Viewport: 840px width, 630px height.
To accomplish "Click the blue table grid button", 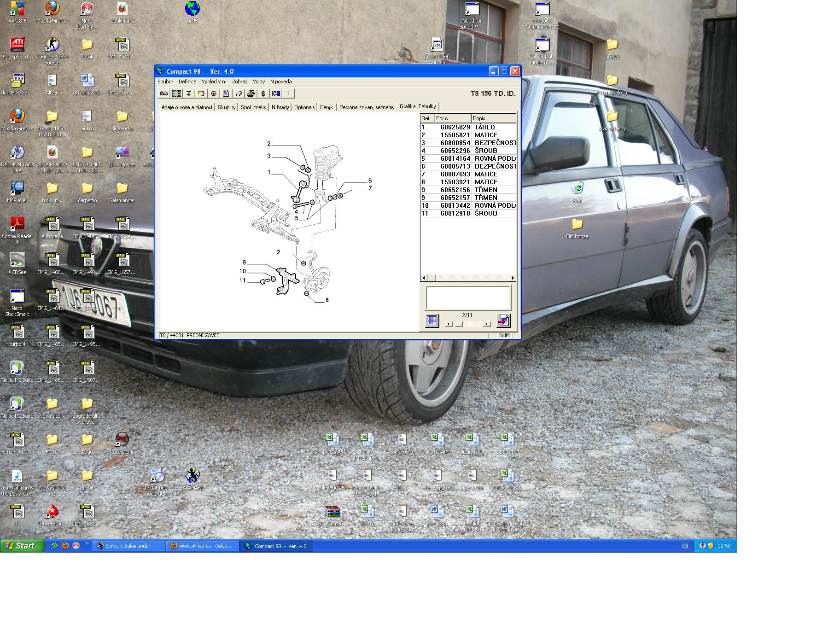I will tap(432, 321).
